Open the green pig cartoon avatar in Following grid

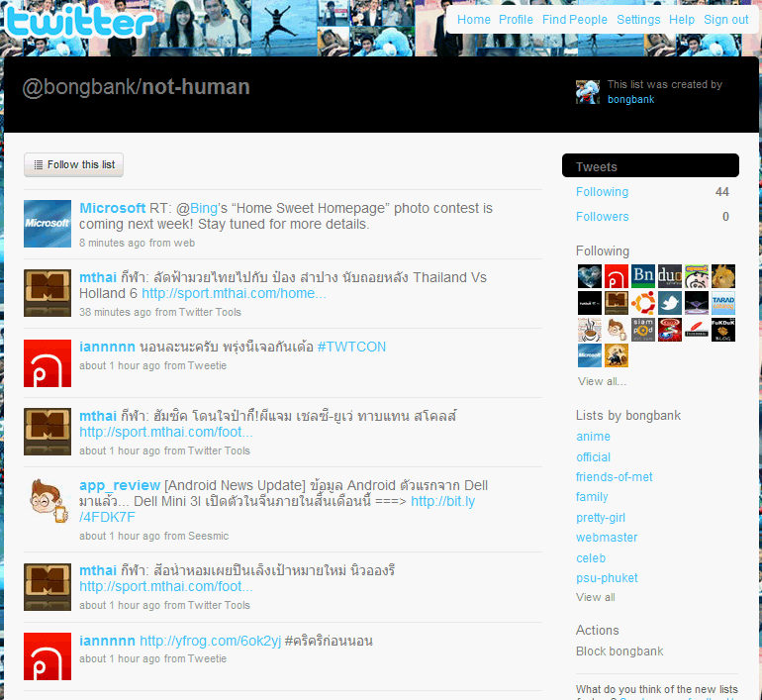(x=697, y=276)
